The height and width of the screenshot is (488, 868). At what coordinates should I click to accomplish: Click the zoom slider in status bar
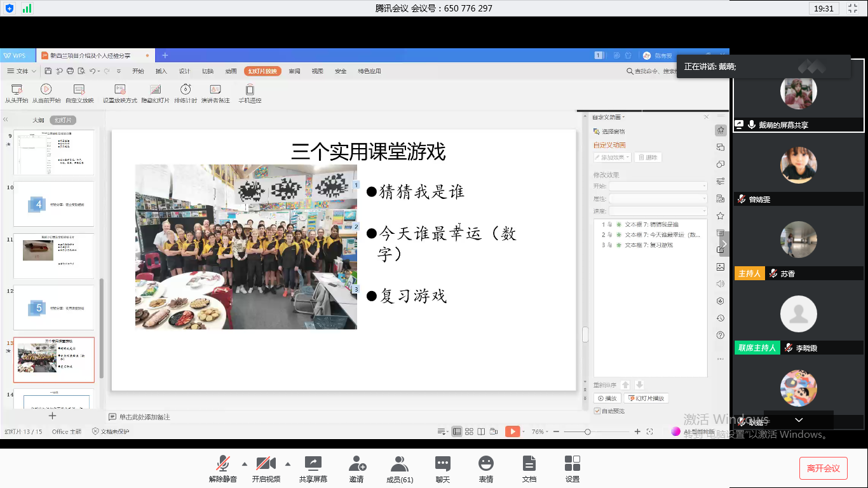(x=588, y=431)
